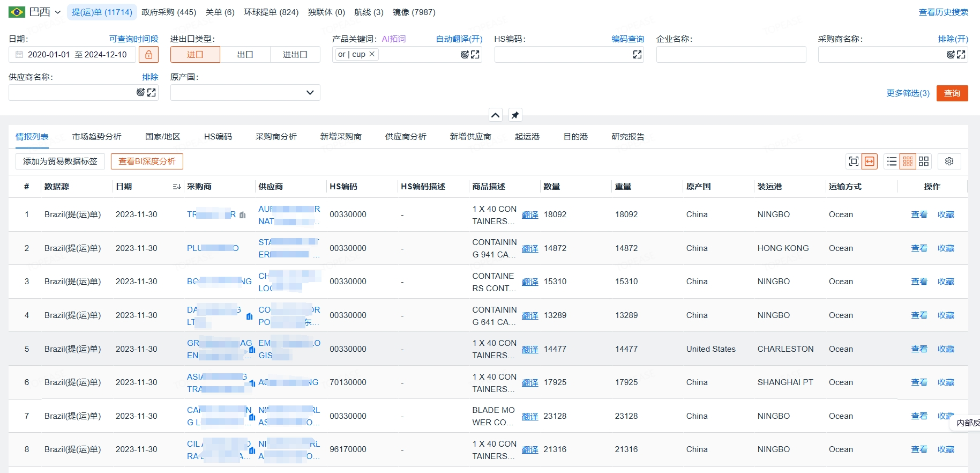The width and height of the screenshot is (980, 473).
Task: Open table column settings gear icon
Action: coord(949,161)
